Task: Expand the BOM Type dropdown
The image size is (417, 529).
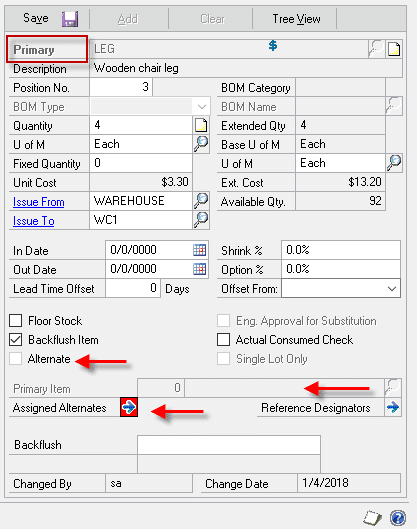Action: (150, 107)
